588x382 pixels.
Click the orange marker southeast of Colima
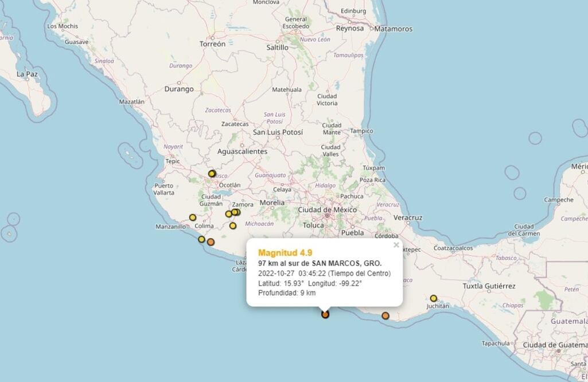coord(211,242)
